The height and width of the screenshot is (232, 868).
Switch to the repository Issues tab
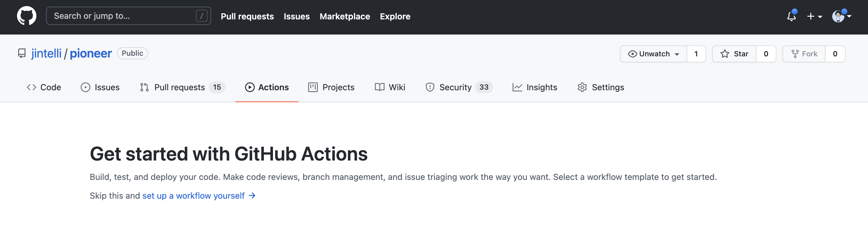click(100, 87)
